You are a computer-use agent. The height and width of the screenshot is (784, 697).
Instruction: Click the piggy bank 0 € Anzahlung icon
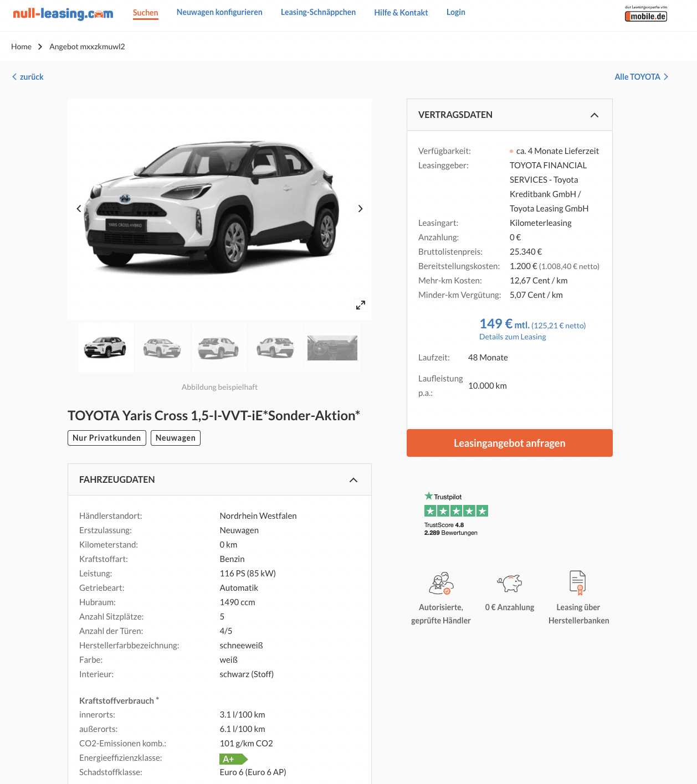click(510, 583)
